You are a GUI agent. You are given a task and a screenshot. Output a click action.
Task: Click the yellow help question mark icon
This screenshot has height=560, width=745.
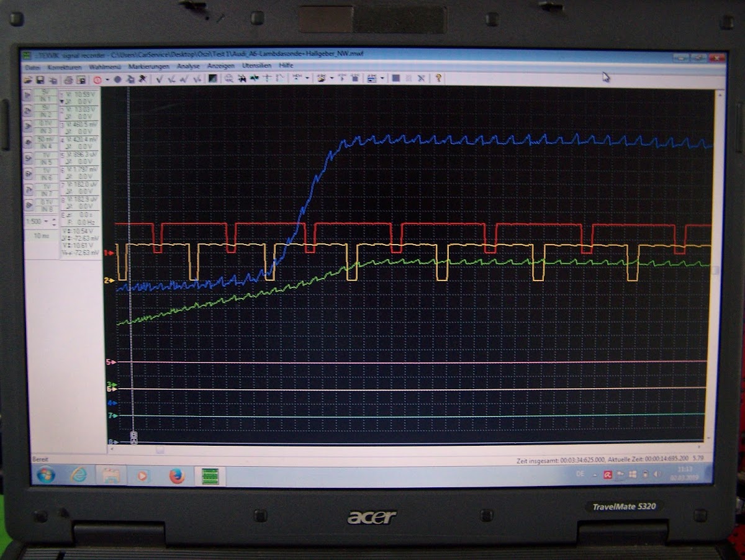pos(438,78)
